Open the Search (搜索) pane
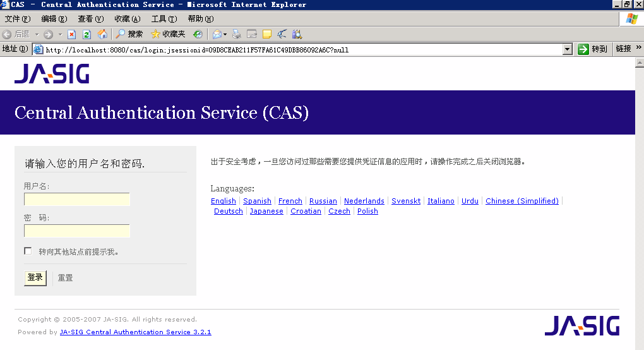This screenshot has width=644, height=350. click(x=129, y=34)
